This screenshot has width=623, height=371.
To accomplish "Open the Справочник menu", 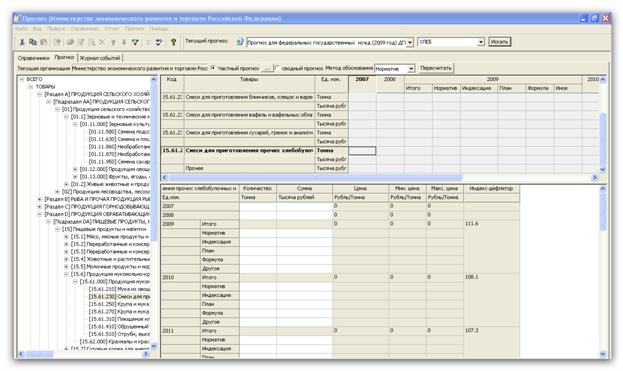I will tap(84, 29).
